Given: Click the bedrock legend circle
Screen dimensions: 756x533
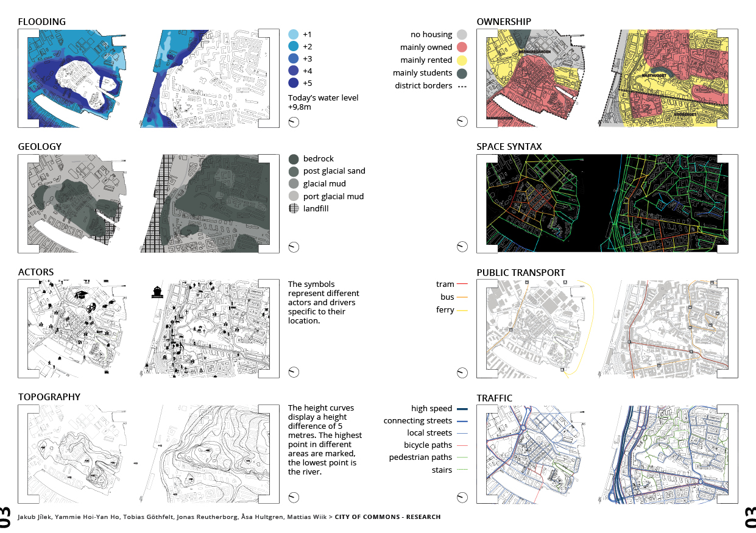Looking at the screenshot, I should tap(293, 159).
